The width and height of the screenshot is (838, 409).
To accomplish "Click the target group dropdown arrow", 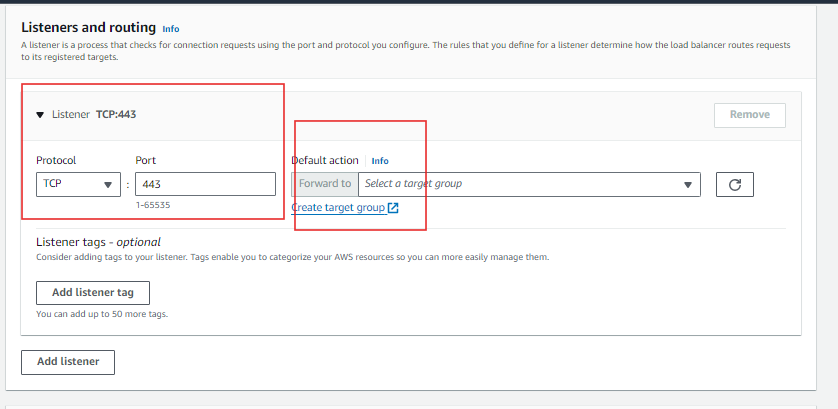I will (688, 185).
